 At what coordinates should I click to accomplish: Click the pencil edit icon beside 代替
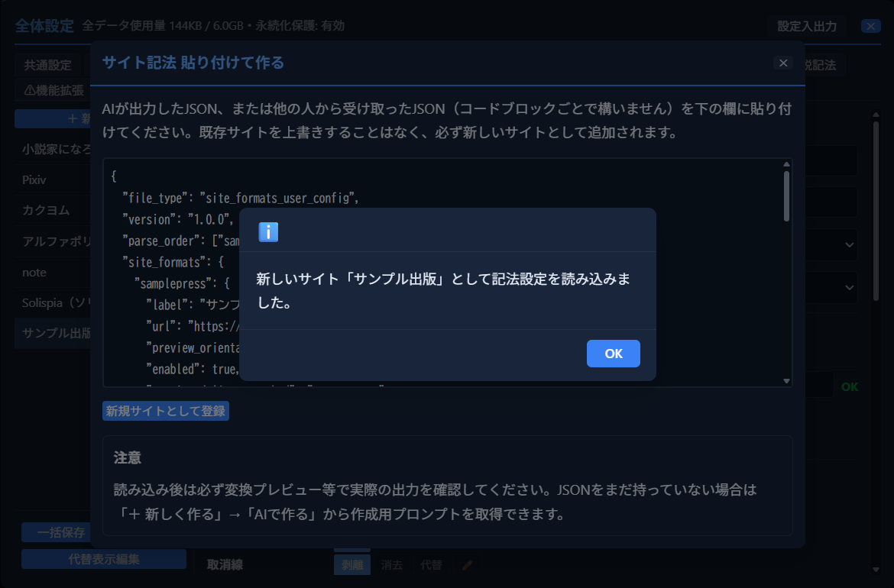[467, 564]
